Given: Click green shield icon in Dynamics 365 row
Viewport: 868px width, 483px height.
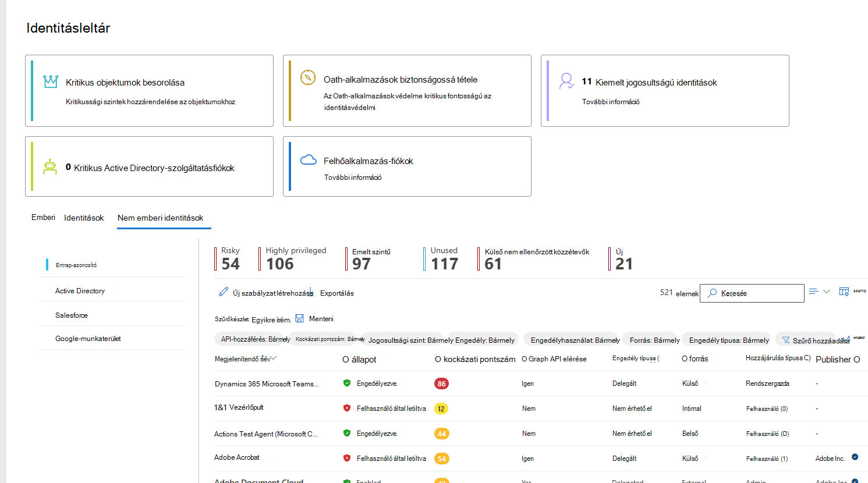Looking at the screenshot, I should [347, 383].
